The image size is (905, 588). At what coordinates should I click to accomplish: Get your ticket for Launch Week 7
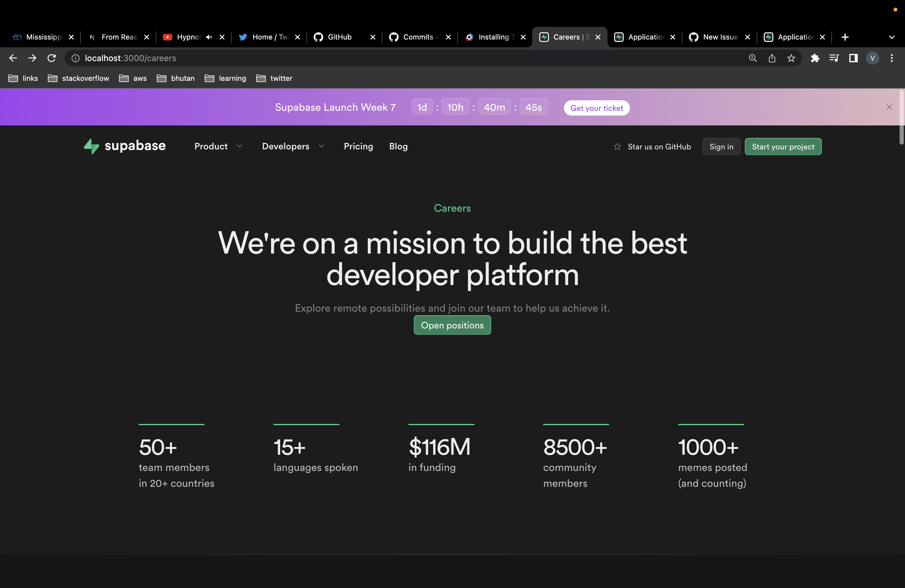[x=596, y=108]
